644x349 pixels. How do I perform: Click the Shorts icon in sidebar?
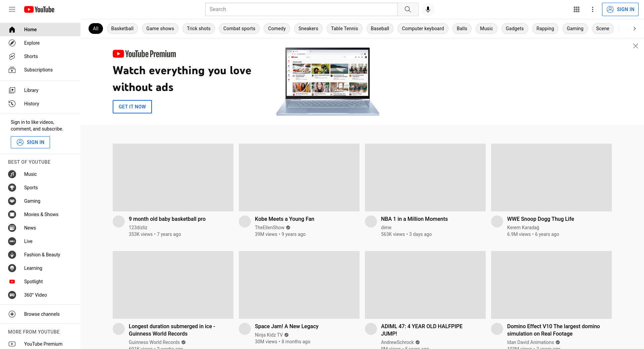[x=12, y=56]
